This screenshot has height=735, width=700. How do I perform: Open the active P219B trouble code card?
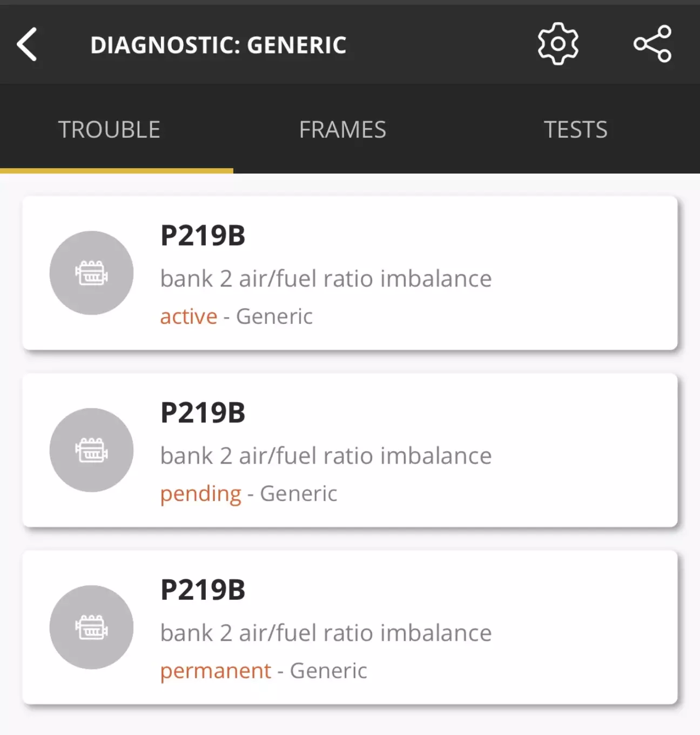coord(350,273)
